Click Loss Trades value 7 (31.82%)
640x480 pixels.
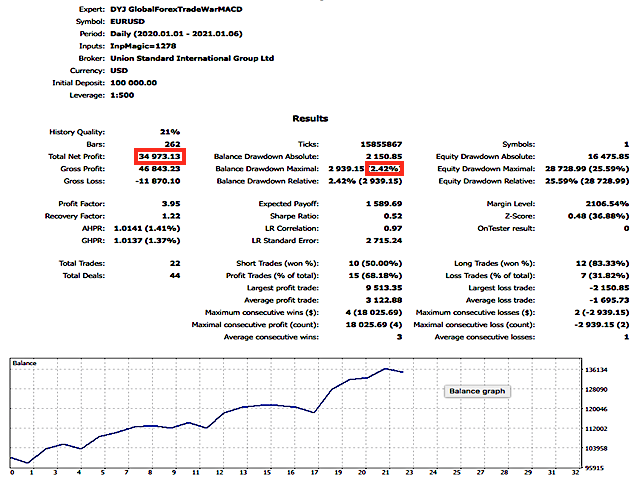pyautogui.click(x=605, y=276)
